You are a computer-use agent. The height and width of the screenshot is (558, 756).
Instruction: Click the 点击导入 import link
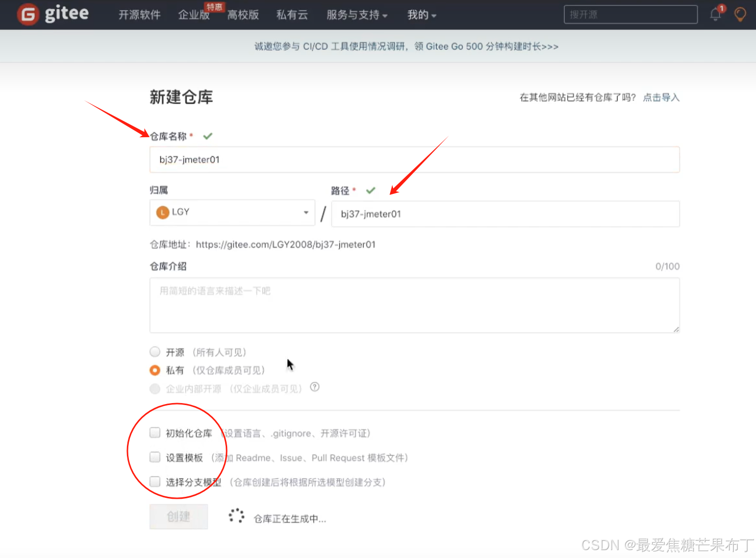click(x=661, y=98)
